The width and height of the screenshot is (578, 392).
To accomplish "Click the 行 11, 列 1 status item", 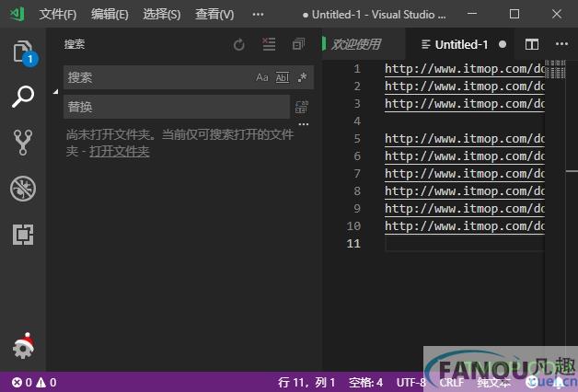I will [x=306, y=382].
